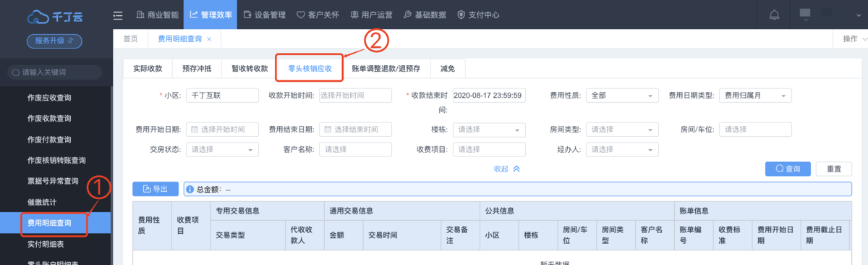Image resolution: width=868 pixels, height=265 pixels.
Task: Open the 楼栋 selection dropdown
Action: click(489, 130)
